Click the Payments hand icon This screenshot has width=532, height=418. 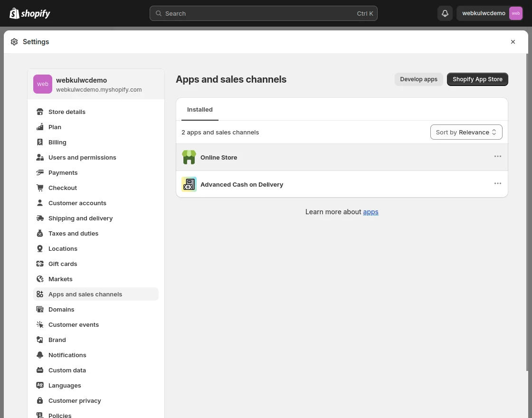40,172
